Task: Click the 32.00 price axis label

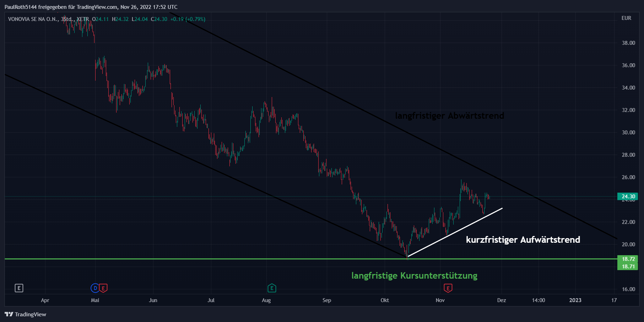Action: [x=628, y=110]
